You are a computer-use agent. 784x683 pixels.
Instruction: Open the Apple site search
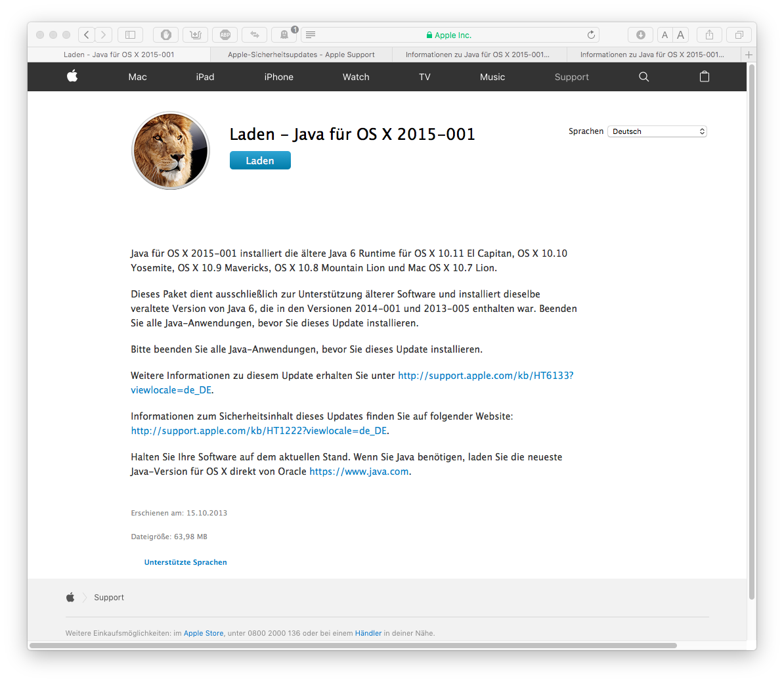pyautogui.click(x=644, y=76)
